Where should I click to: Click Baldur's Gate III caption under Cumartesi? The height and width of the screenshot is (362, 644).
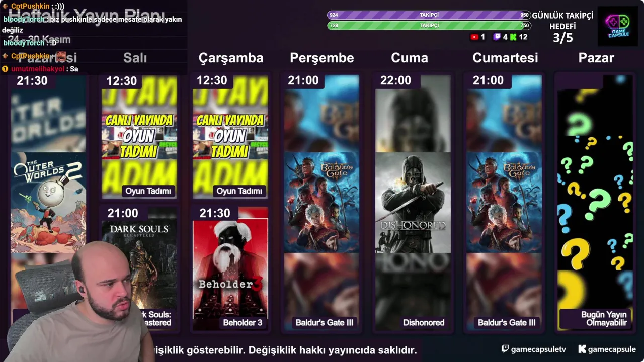point(507,322)
